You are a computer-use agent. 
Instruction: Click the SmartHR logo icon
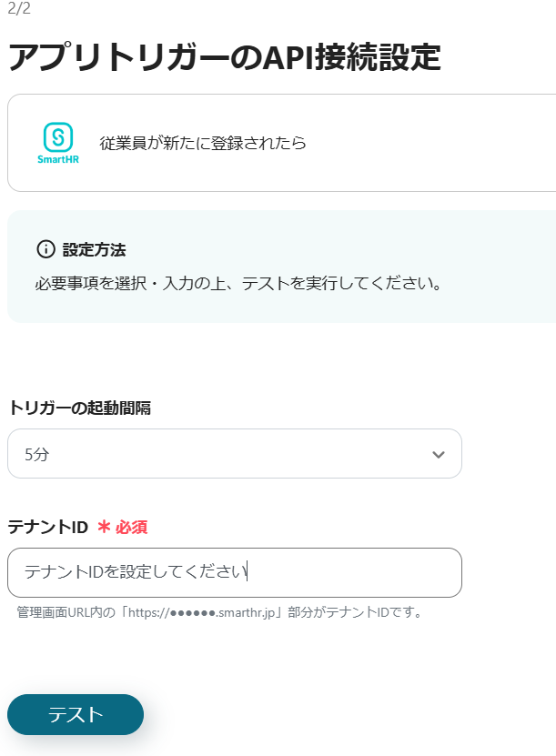point(58,136)
